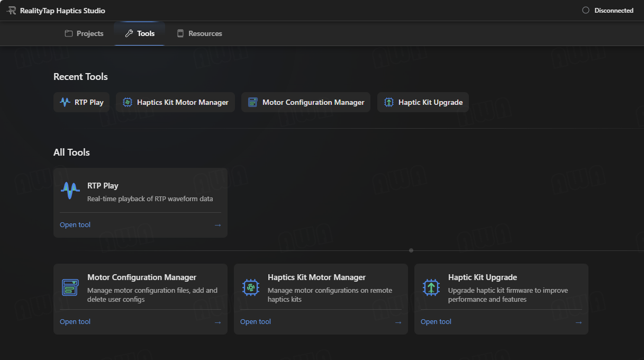The image size is (644, 360).
Task: Click 'Upgrade haptic kit firmware' description text
Action: click(x=508, y=295)
